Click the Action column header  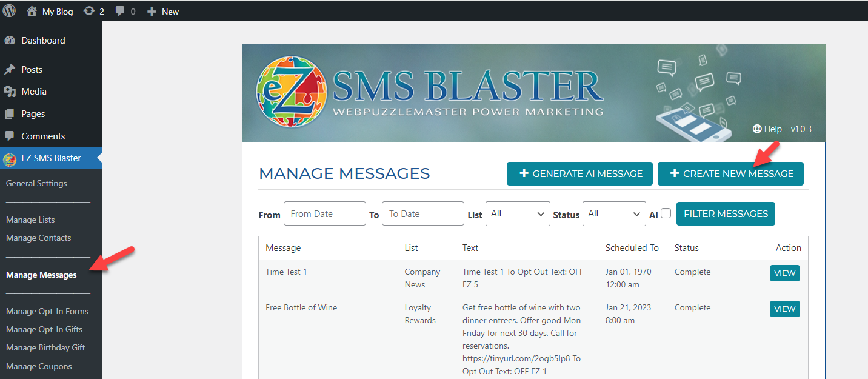point(789,247)
